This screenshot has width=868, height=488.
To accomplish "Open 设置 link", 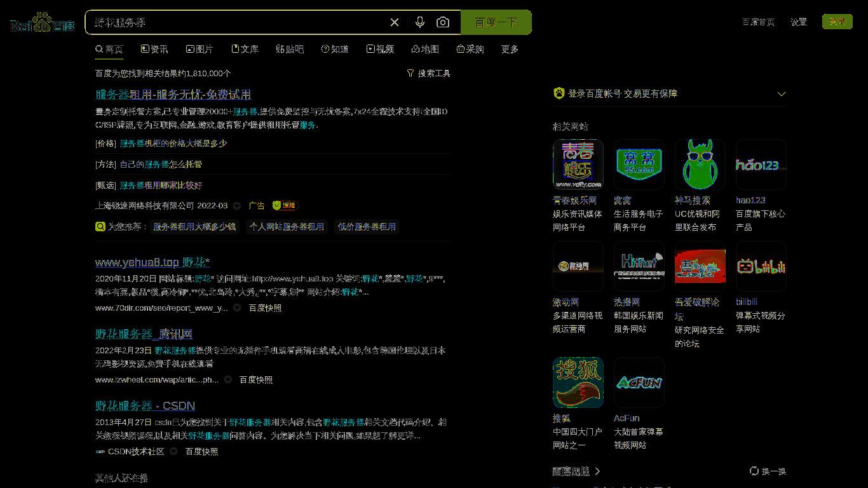I will [799, 22].
